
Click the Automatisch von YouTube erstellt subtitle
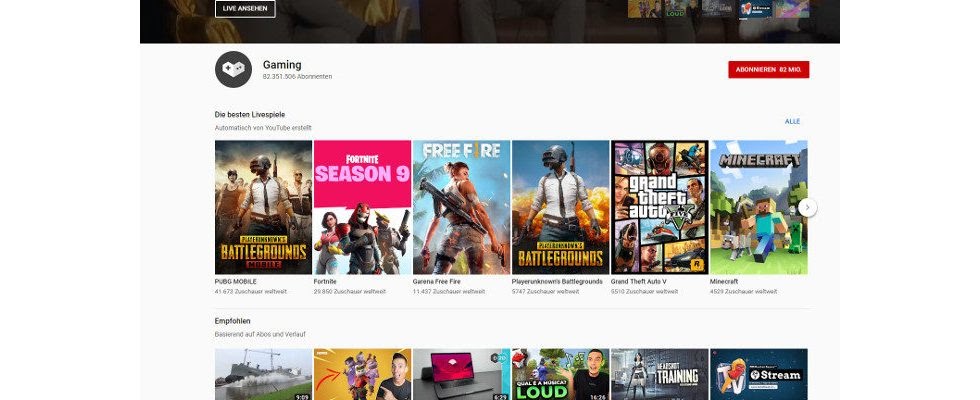coord(263,128)
